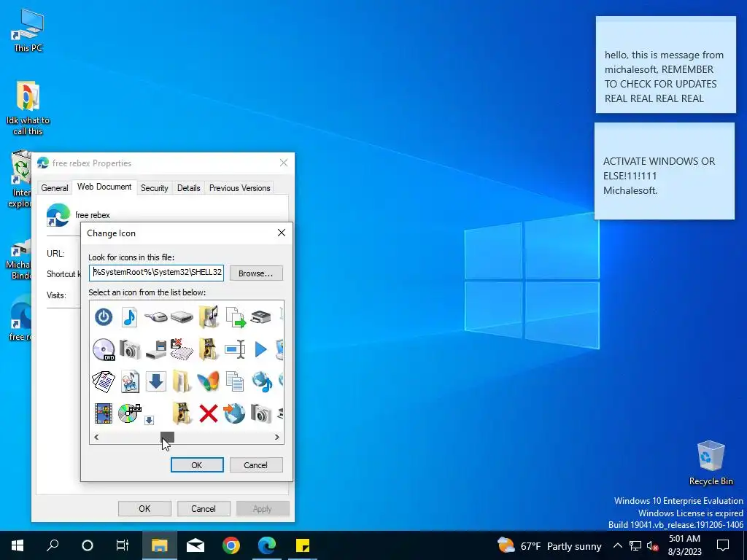Open the Previous Versions tab
This screenshot has height=560, width=747.
tap(239, 188)
